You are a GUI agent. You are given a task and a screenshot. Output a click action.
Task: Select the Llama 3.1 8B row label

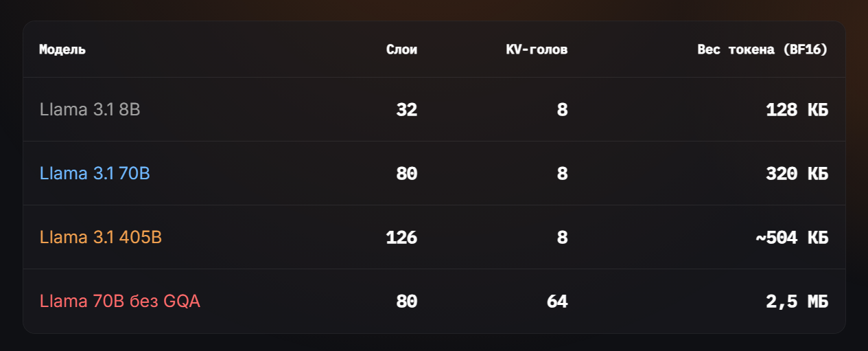coord(90,109)
